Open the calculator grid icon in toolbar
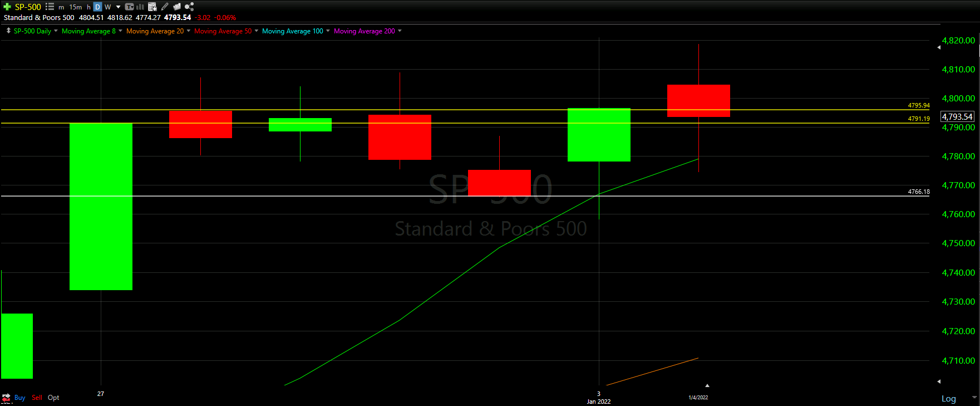 [152, 7]
